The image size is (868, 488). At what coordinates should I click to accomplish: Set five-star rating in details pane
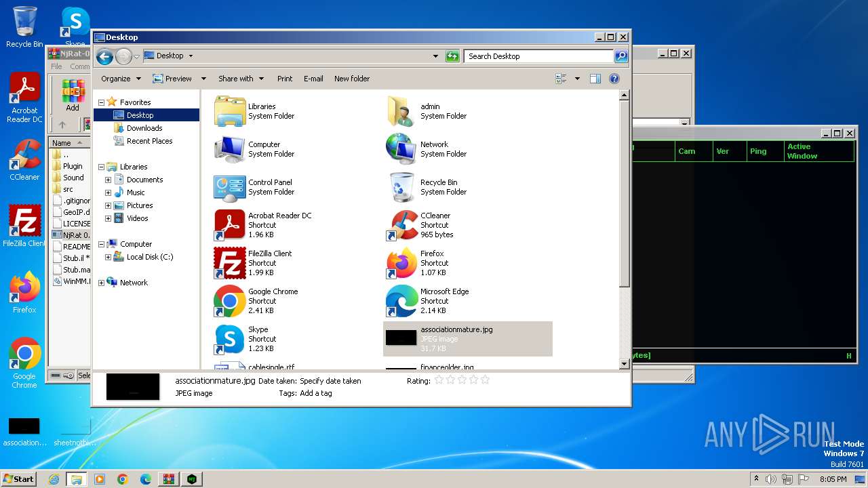tap(485, 380)
